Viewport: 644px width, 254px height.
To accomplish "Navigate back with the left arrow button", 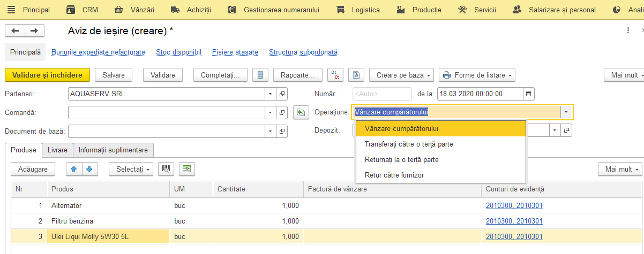I will tap(15, 30).
